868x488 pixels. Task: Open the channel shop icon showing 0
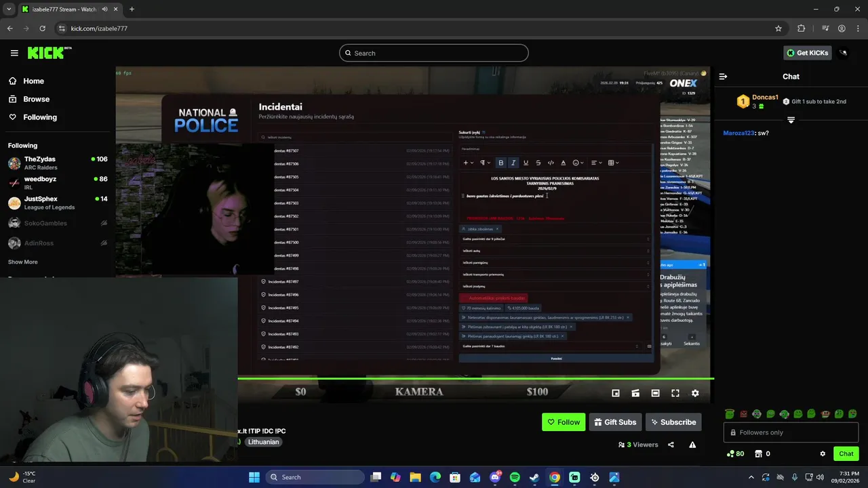[763, 453]
